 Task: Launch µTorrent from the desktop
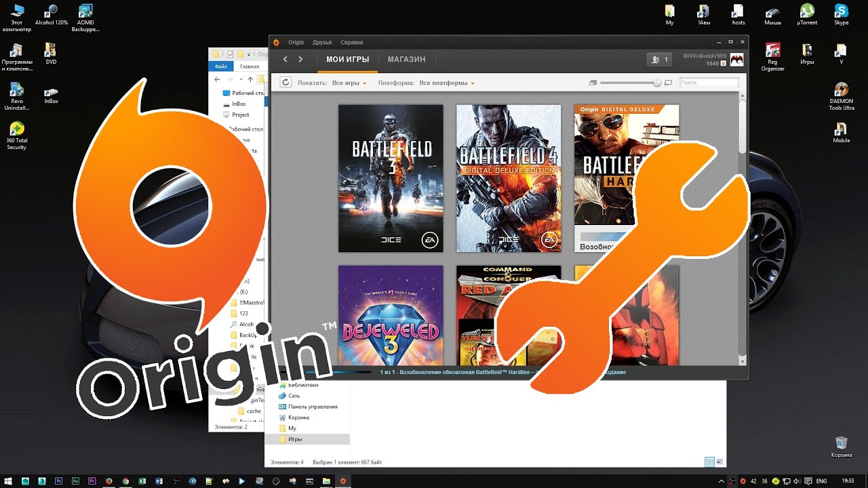pos(807,15)
